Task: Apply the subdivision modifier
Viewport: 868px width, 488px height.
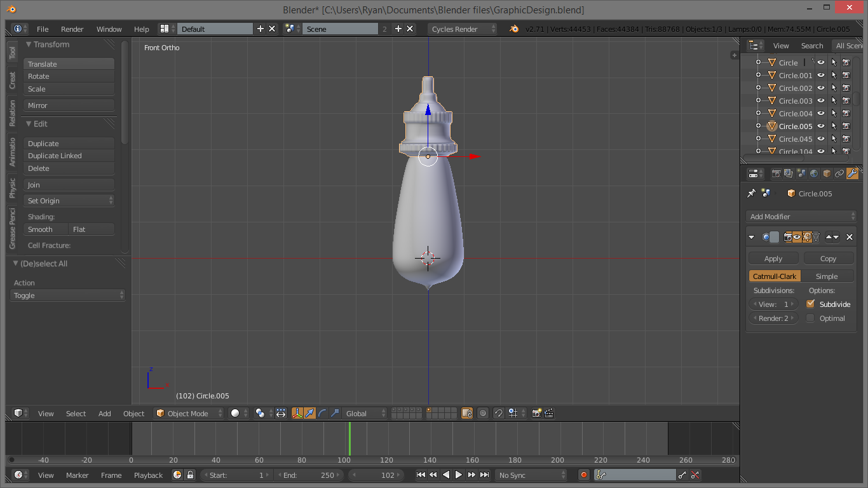Action: (x=773, y=259)
